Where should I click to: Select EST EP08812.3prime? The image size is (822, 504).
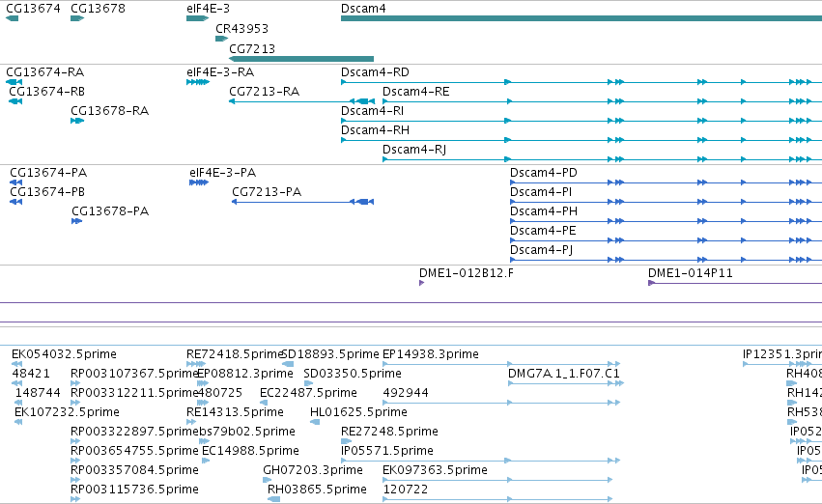[x=203, y=383]
